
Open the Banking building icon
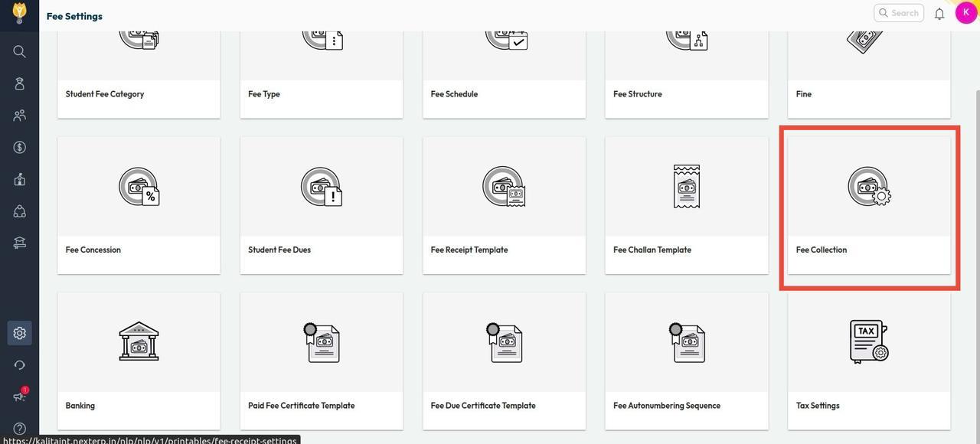point(139,341)
